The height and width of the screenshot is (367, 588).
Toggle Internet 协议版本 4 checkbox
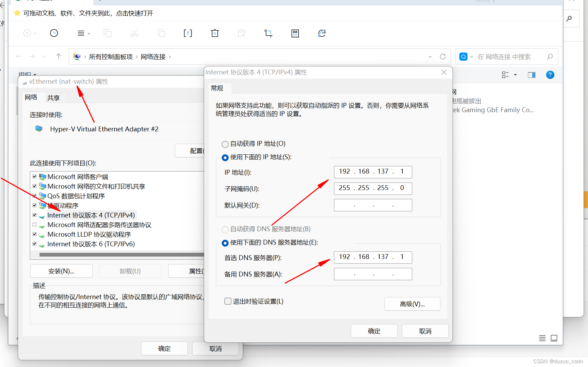click(35, 215)
